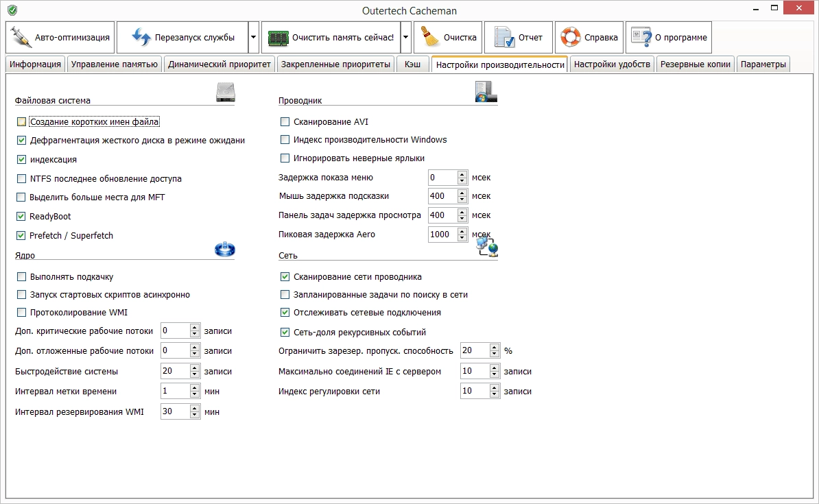
Task: Open dropdown arrow next to Перезапуск службы
Action: tap(253, 37)
